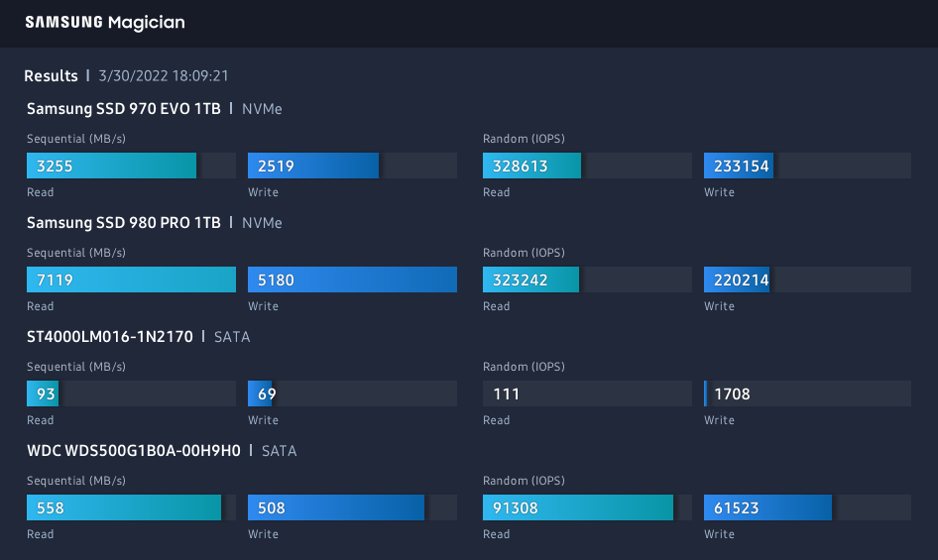Select the ST4000LM016-1N2170 drive name
This screenshot has width=938, height=560.
tap(110, 336)
